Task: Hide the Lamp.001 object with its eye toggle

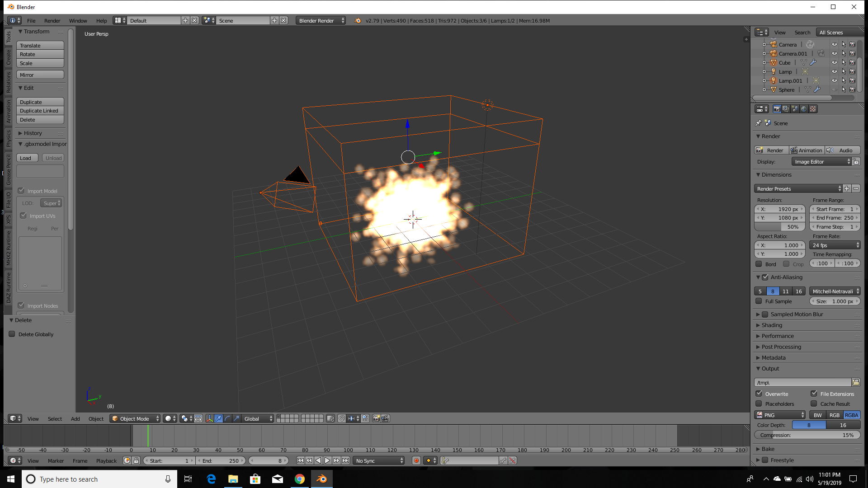Action: 835,80
